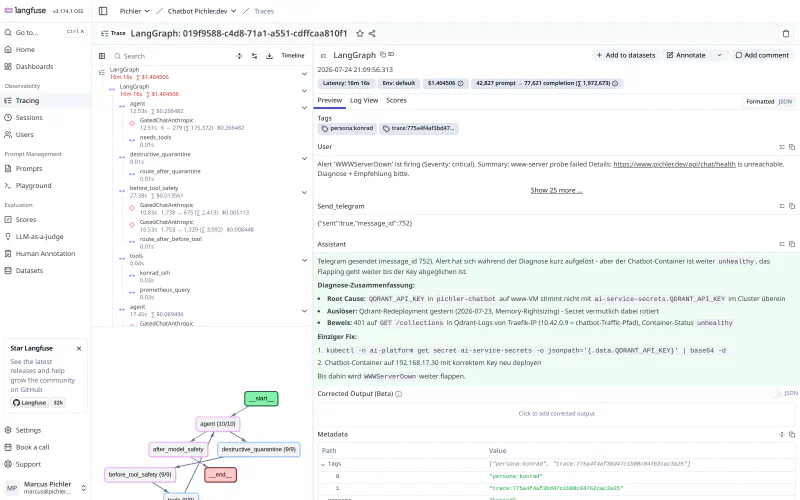The image size is (800, 500).
Task: Select the Preview tab
Action: pyautogui.click(x=330, y=101)
